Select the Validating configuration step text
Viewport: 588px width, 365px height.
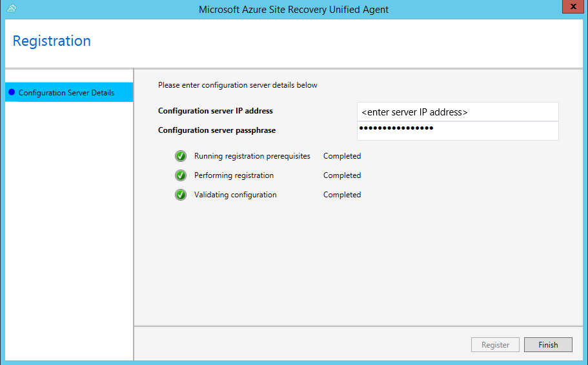click(235, 195)
